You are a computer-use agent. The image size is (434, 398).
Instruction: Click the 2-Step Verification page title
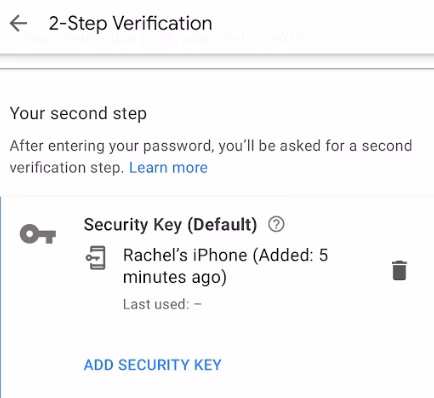[130, 23]
